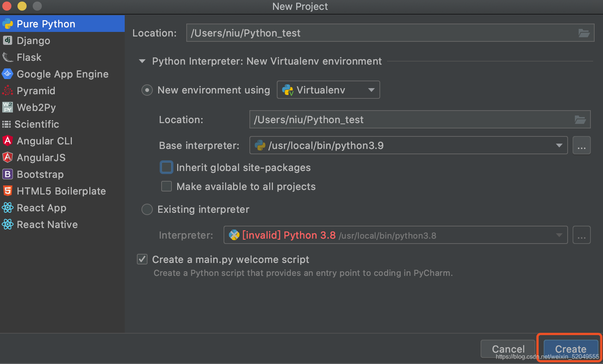Click the Angular CLI icon

(8, 141)
